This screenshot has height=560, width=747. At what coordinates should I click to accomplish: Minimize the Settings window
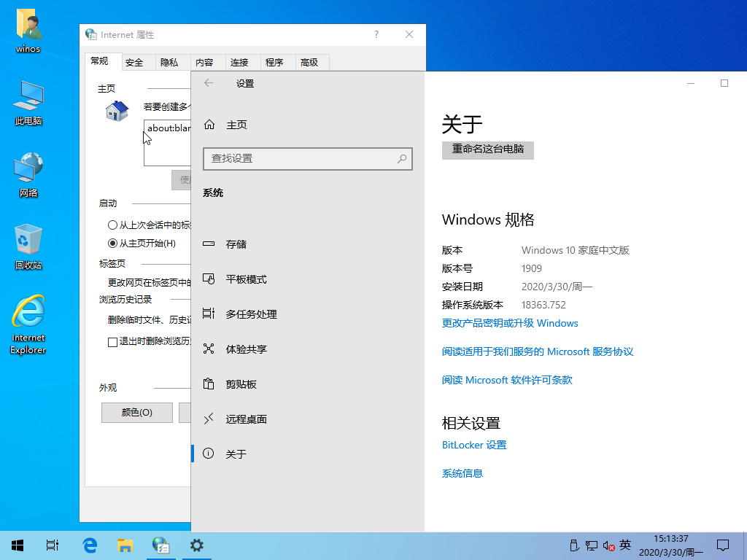tap(691, 83)
